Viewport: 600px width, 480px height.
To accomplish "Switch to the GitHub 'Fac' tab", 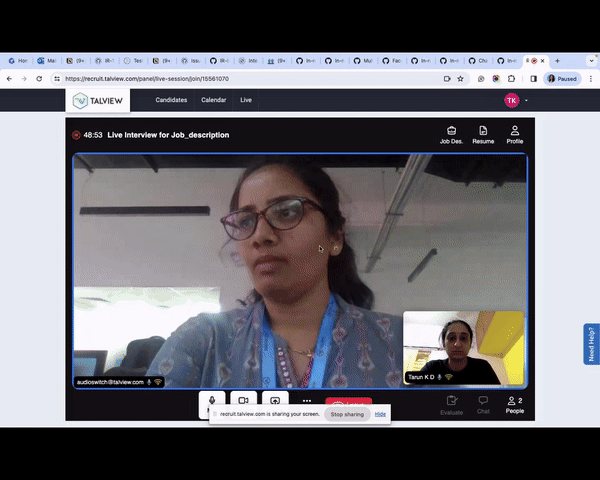I will tap(391, 61).
